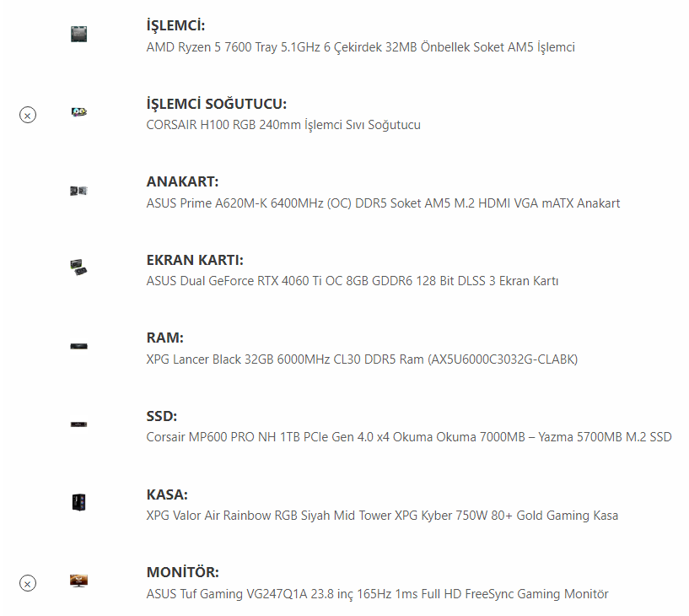Open the ASUS Dual GeForce RTX 4060 link

pyautogui.click(x=352, y=281)
